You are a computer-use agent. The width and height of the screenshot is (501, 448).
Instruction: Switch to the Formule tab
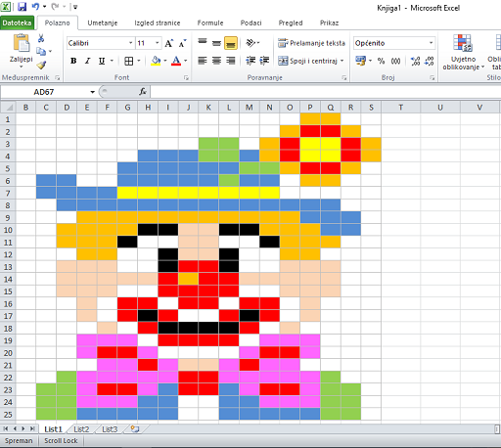pyautogui.click(x=210, y=22)
